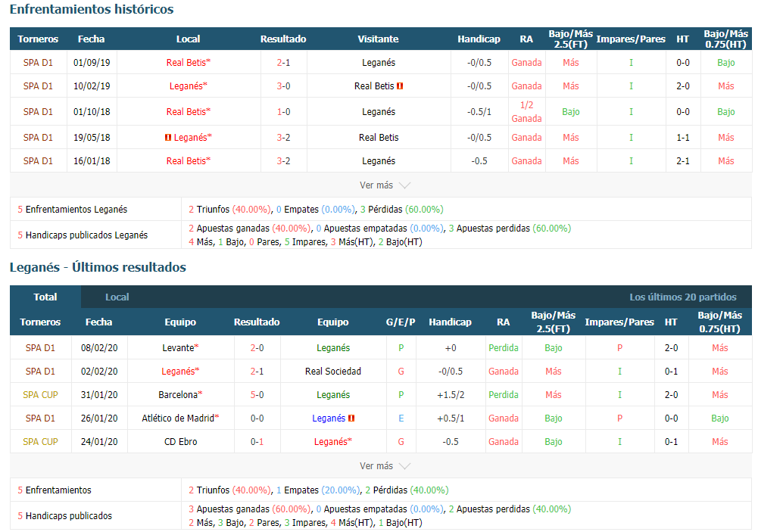Click 1/2 Ganada result cell

(526, 112)
